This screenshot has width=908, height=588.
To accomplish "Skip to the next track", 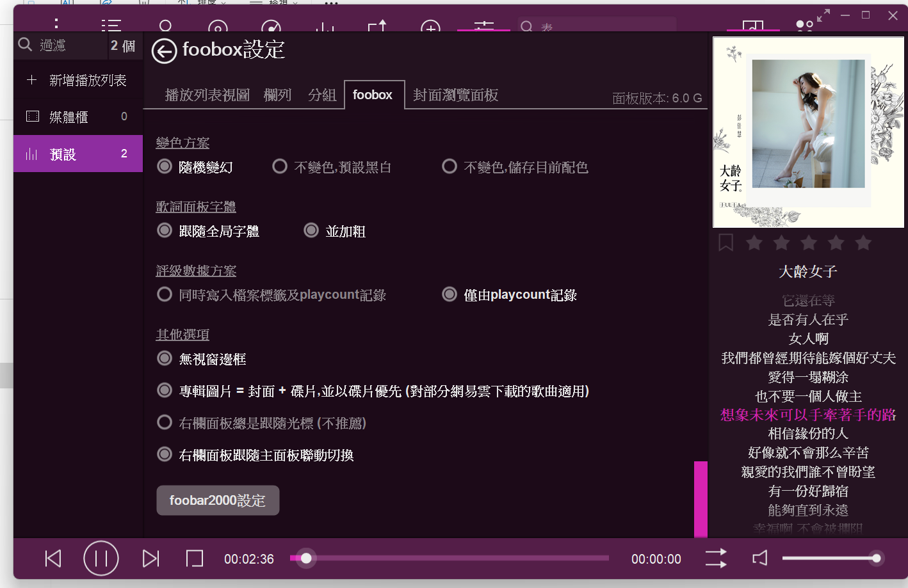I will (x=150, y=559).
